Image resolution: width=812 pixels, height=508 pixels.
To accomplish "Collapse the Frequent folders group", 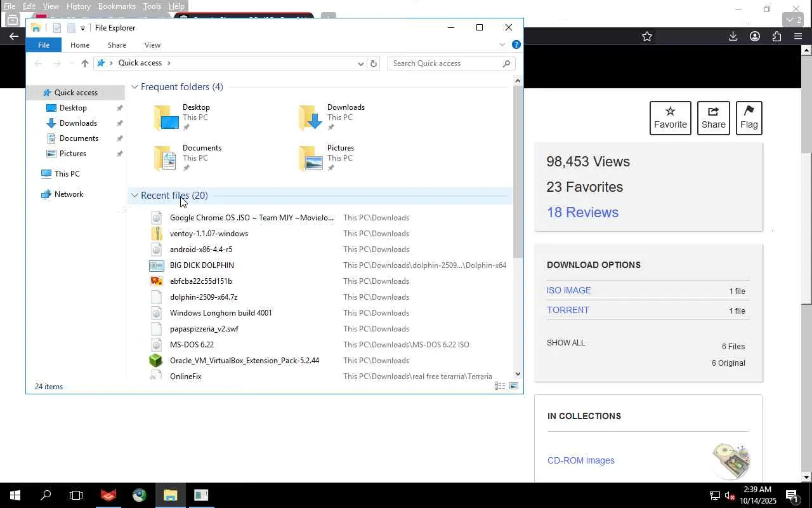I will [x=134, y=87].
